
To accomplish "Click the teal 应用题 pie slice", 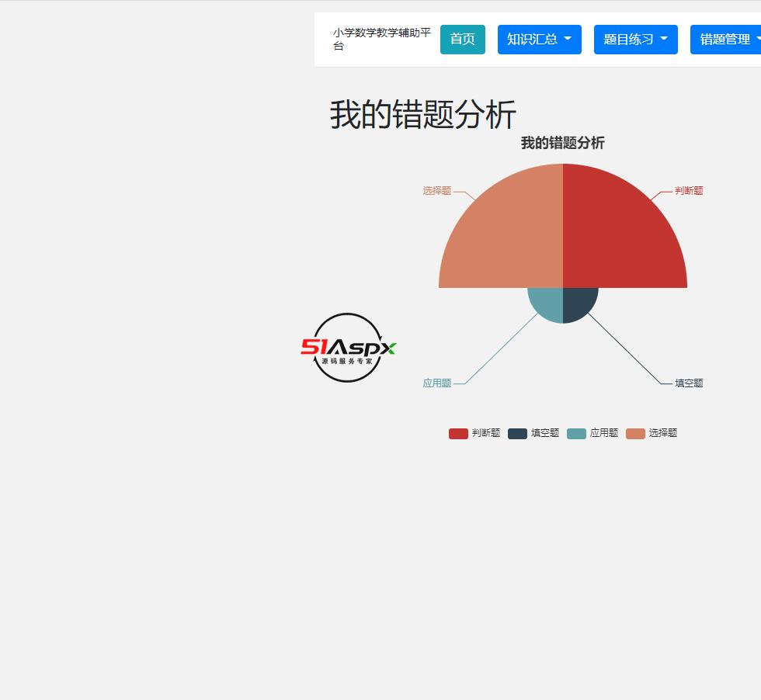I will (x=547, y=303).
